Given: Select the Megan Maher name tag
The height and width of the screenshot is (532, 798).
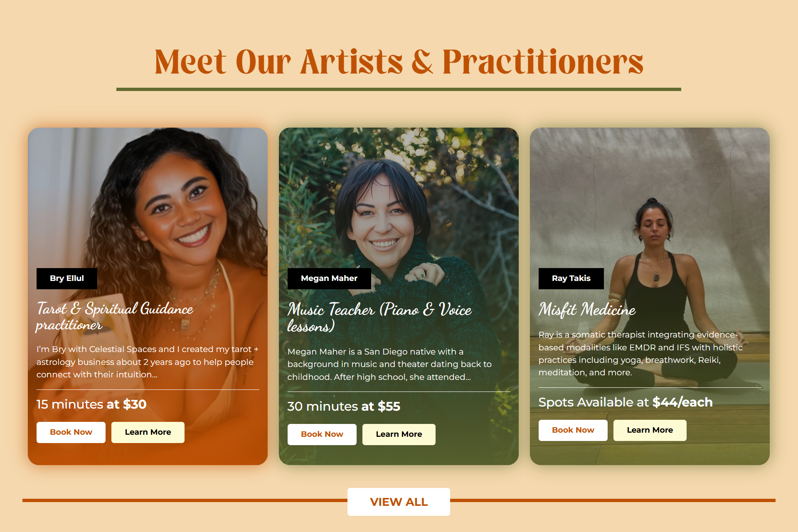Looking at the screenshot, I should [329, 278].
